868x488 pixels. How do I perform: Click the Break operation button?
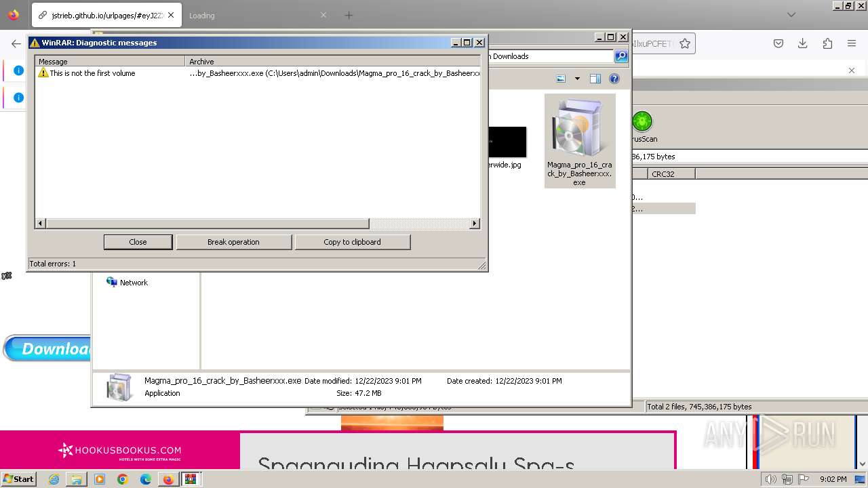233,242
